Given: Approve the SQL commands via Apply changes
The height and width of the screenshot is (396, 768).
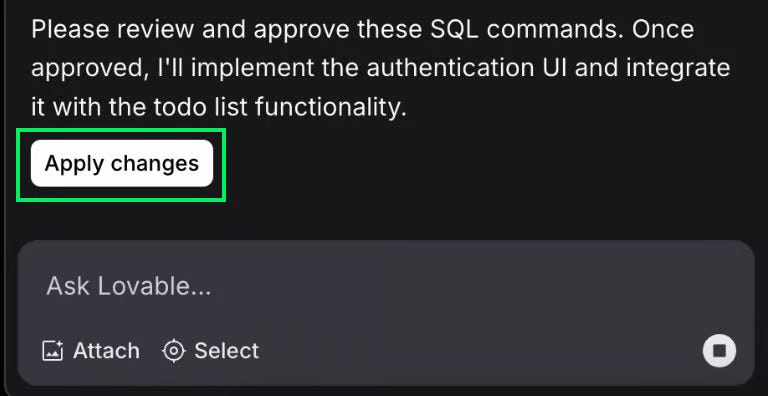Looking at the screenshot, I should click(x=122, y=163).
